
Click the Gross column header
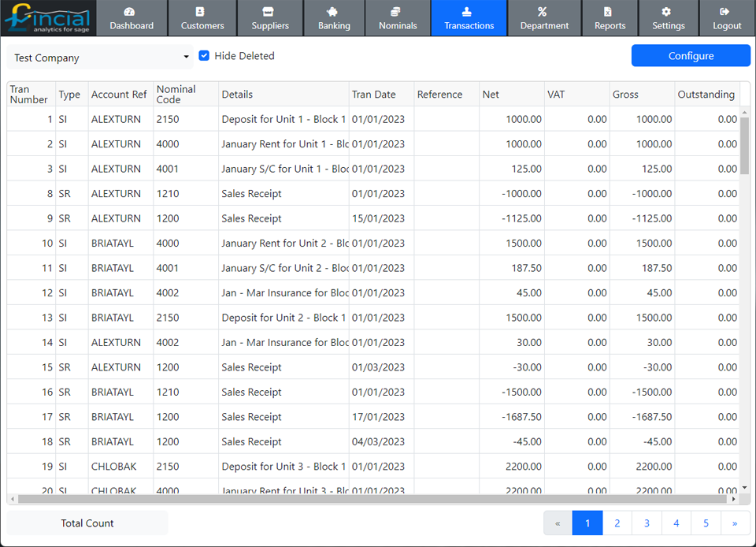[x=642, y=94]
